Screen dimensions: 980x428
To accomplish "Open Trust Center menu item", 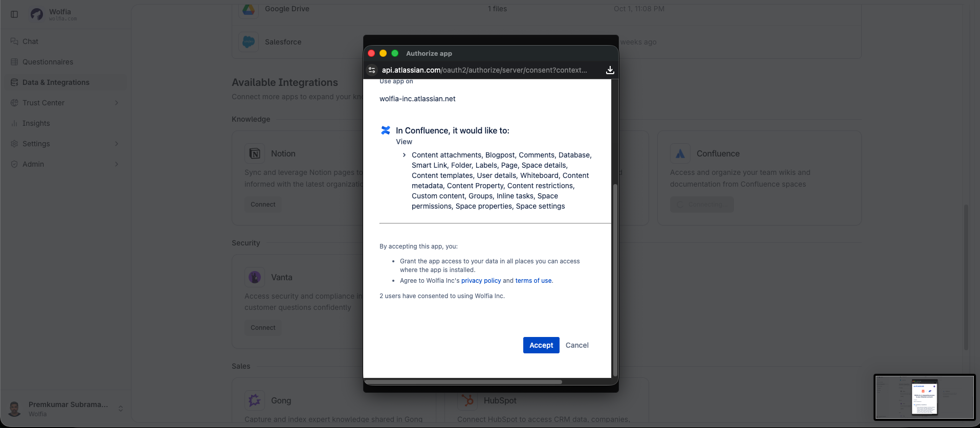I will [x=65, y=103].
